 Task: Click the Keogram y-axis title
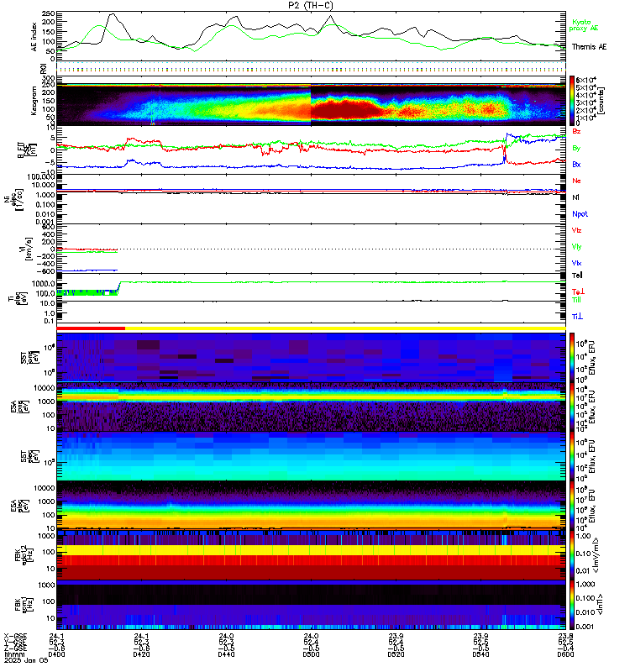34,101
